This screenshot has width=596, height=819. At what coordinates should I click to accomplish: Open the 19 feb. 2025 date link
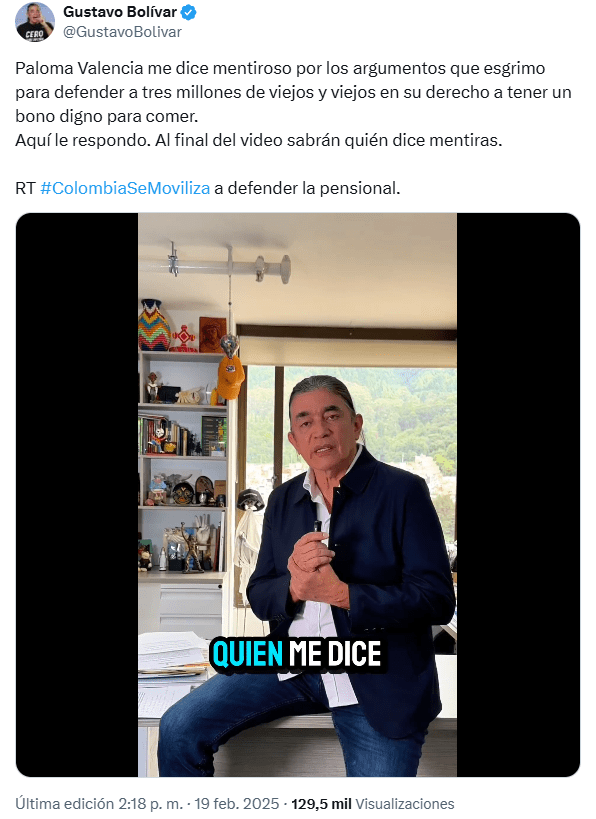[x=237, y=803]
